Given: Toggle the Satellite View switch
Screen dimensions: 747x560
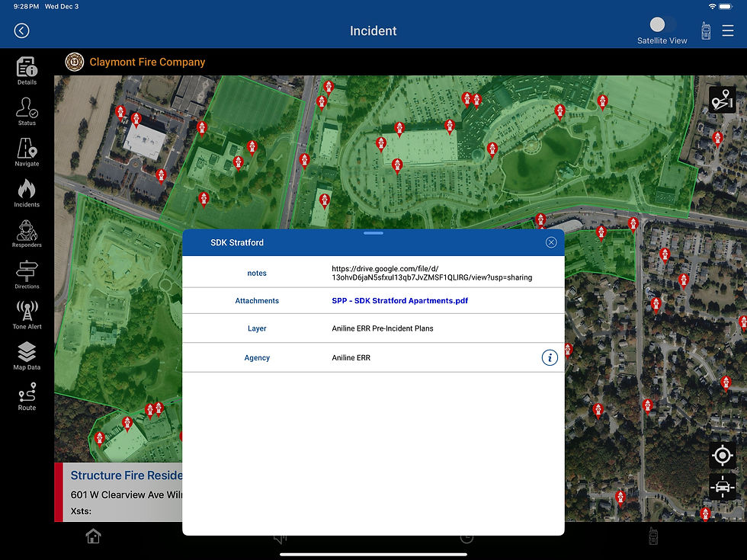Looking at the screenshot, I should tap(662, 24).
